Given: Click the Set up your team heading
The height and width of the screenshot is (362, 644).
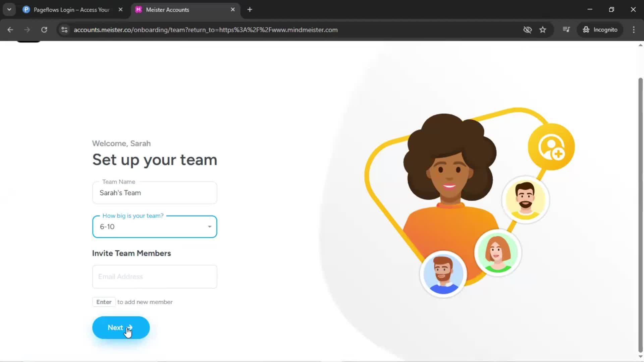Looking at the screenshot, I should [x=155, y=160].
